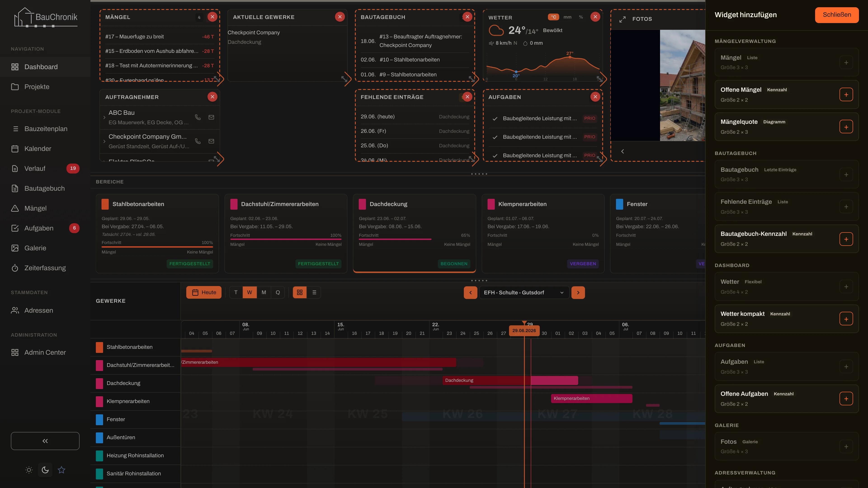868x488 pixels.
Task: Click the Klempnerarbeiten area color swatch
Action: pos(491,204)
